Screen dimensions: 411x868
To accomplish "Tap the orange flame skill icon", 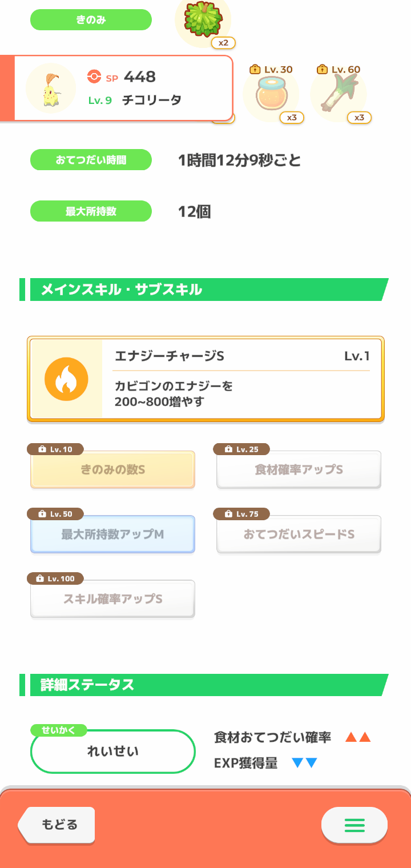I will point(66,379).
